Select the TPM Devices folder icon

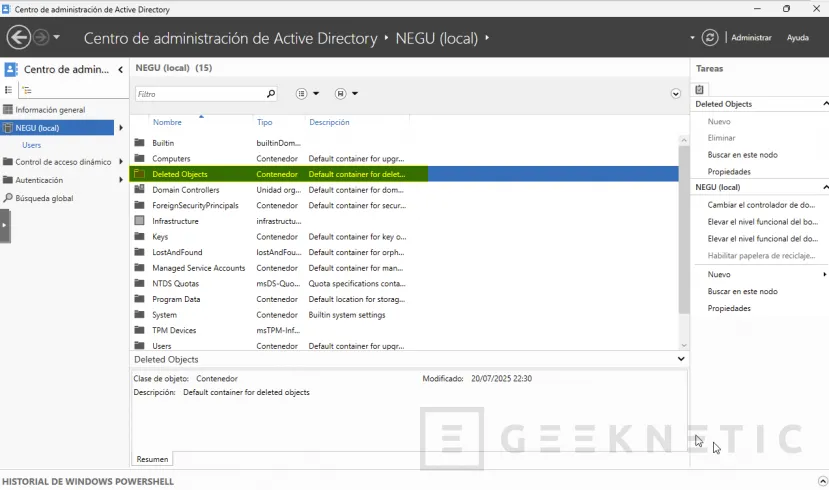pyautogui.click(x=140, y=329)
